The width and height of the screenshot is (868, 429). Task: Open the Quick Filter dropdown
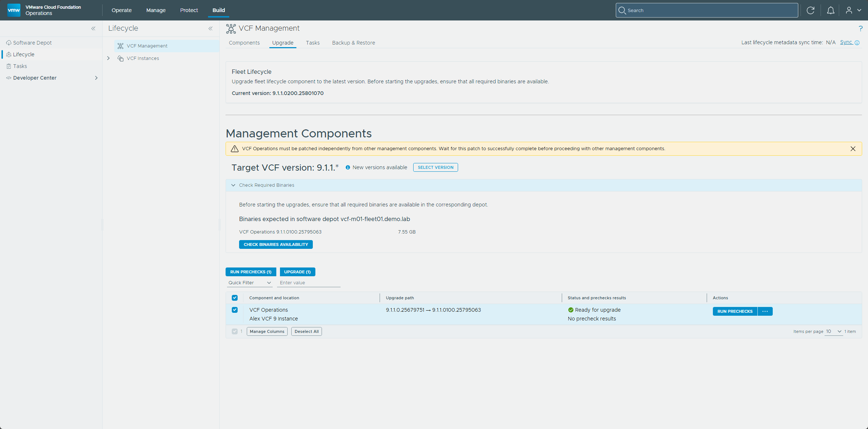pyautogui.click(x=250, y=283)
